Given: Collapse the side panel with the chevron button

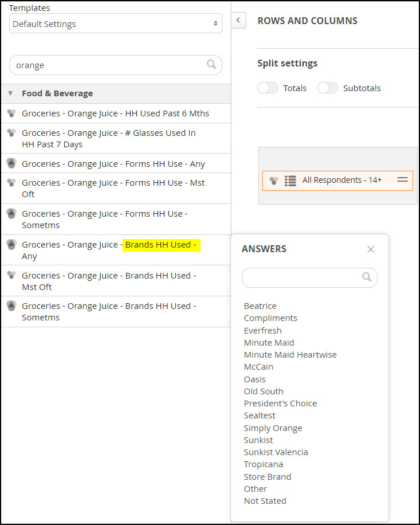Looking at the screenshot, I should 238,21.
